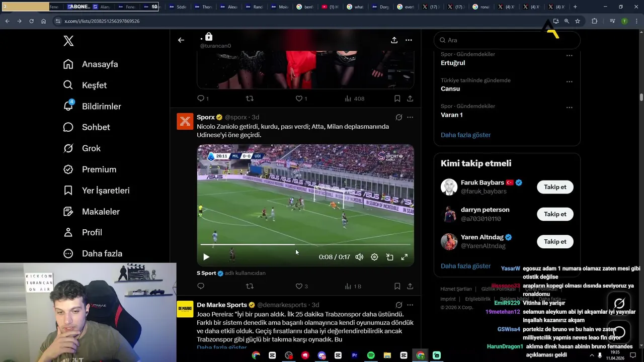This screenshot has width=644, height=362.
Task: Seek on the video progress bar
Action: 305,245
